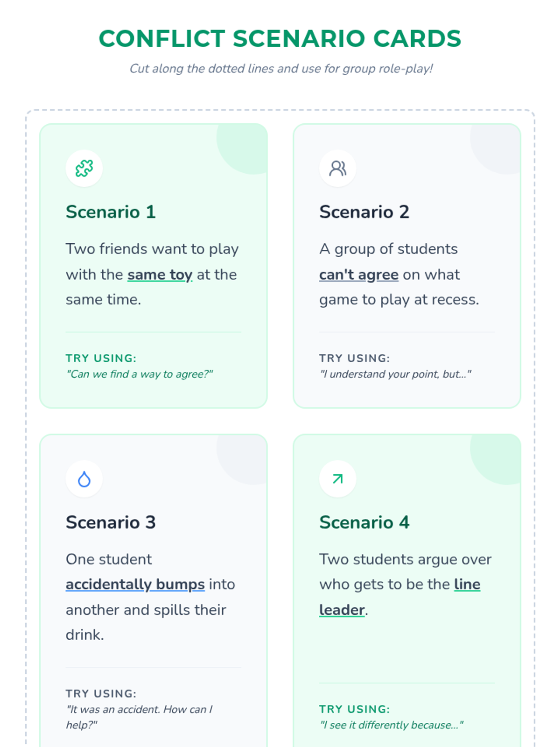
Task: Click the "I understand your point, but..." prompt
Action: click(395, 374)
